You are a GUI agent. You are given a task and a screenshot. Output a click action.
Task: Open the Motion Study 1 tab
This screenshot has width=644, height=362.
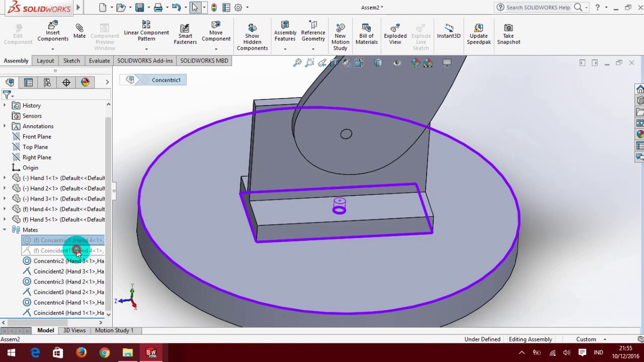114,330
